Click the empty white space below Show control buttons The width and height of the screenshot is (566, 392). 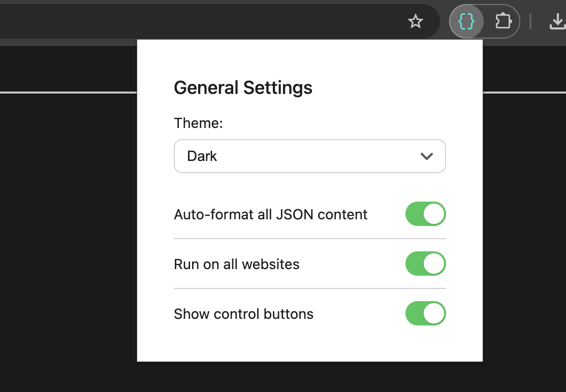[309, 344]
